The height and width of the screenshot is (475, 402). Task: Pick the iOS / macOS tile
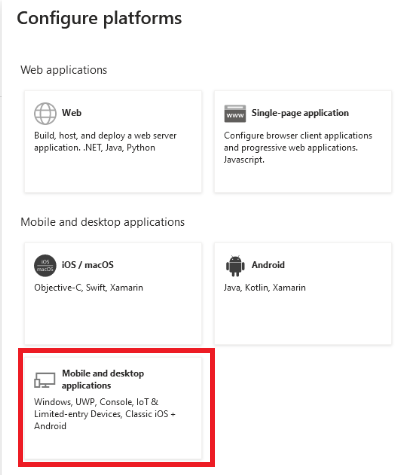tap(113, 294)
